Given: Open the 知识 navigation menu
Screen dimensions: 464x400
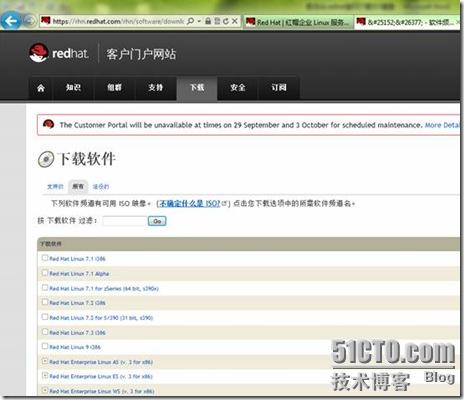Looking at the screenshot, I should (x=73, y=88).
